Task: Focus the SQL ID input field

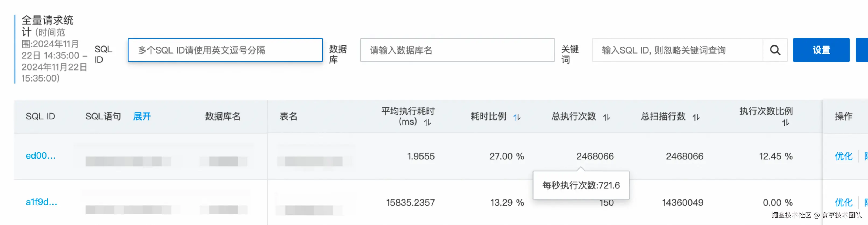Action: point(225,50)
